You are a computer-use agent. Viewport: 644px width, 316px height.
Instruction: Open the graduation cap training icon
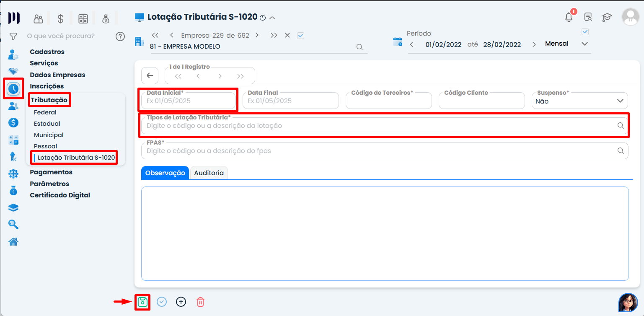click(607, 17)
